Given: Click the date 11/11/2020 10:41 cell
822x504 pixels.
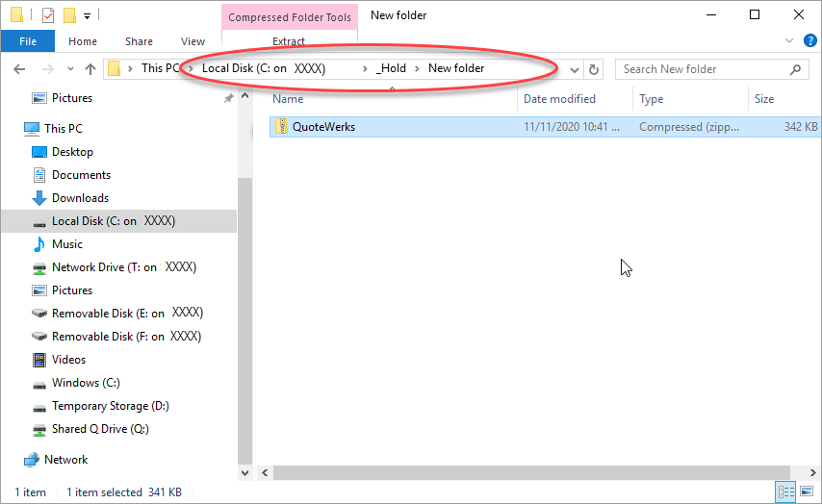Looking at the screenshot, I should (x=572, y=127).
